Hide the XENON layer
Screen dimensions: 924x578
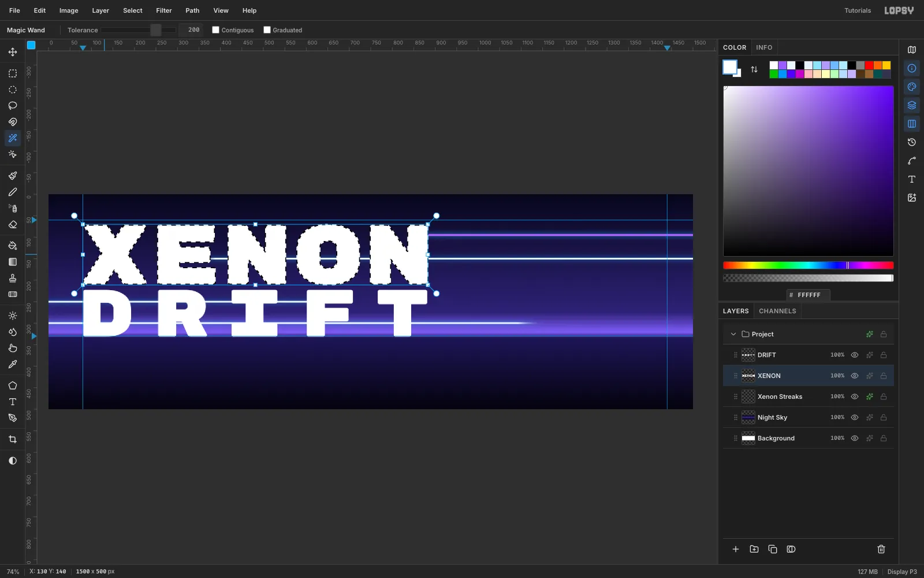click(855, 376)
